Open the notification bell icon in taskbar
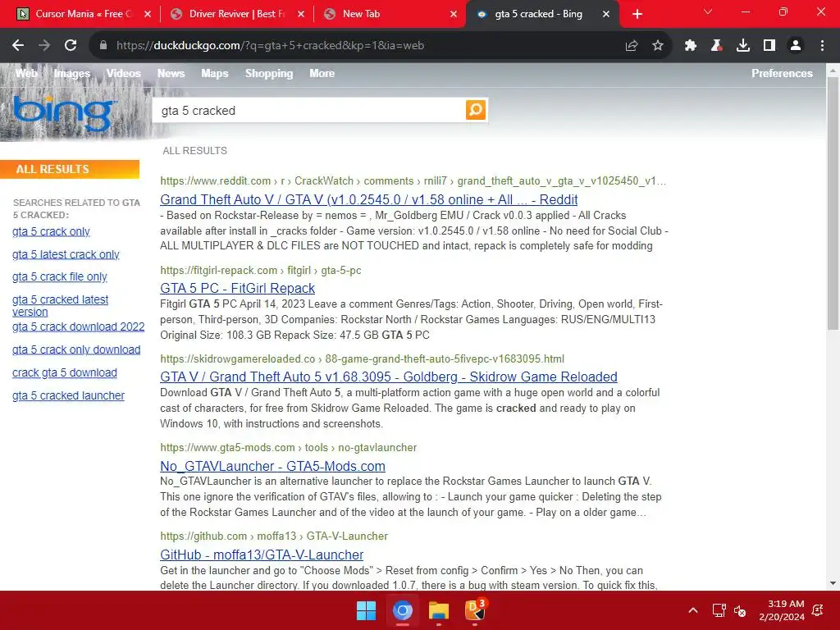 click(818, 610)
